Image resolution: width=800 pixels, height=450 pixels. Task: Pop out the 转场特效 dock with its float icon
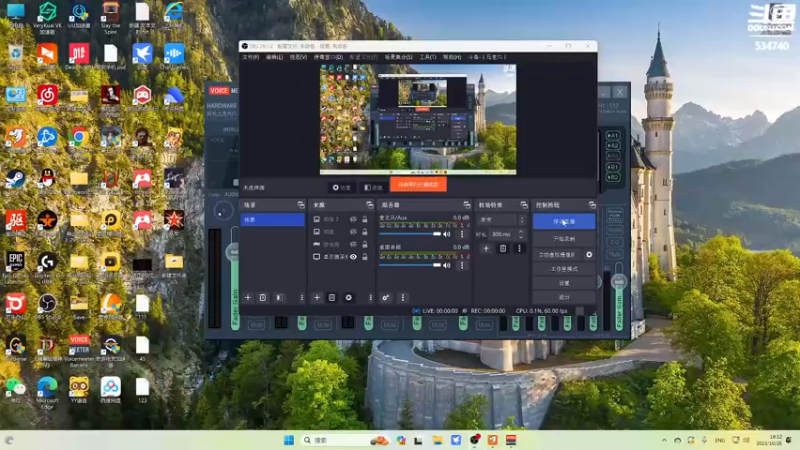524,205
